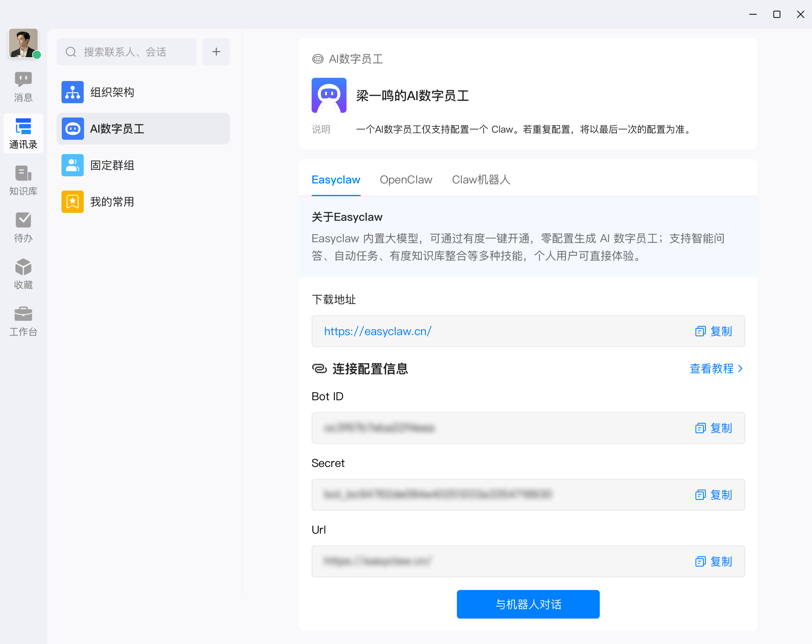Click 与机器人对话 chat with robot button
The width and height of the screenshot is (812, 644).
coord(528,604)
